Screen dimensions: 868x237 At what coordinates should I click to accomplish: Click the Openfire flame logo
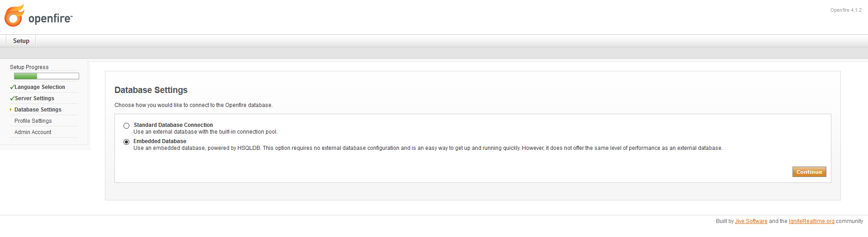coord(14,16)
